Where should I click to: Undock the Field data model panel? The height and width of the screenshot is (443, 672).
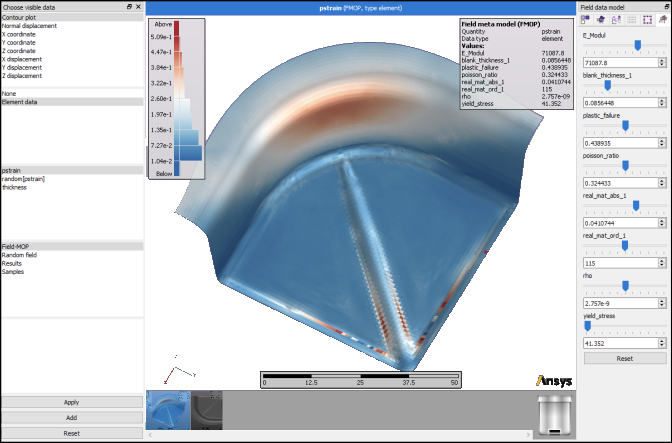666,7
